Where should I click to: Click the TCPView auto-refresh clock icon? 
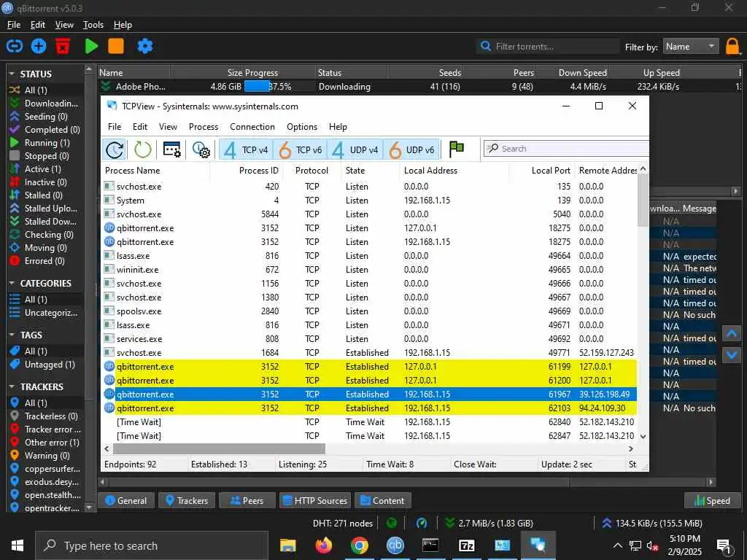click(x=115, y=149)
